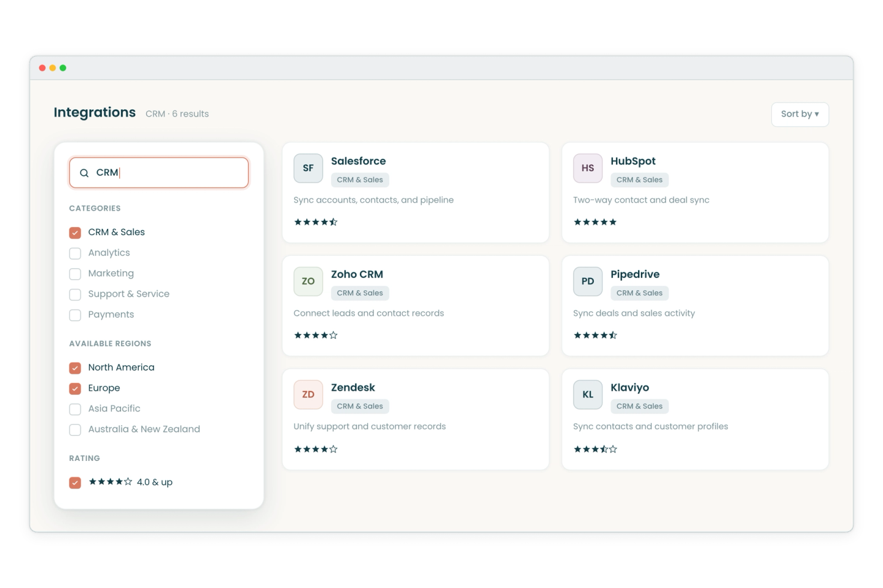Image resolution: width=883 pixels, height=588 pixels.
Task: Click Zendesk's star rating
Action: tap(316, 449)
